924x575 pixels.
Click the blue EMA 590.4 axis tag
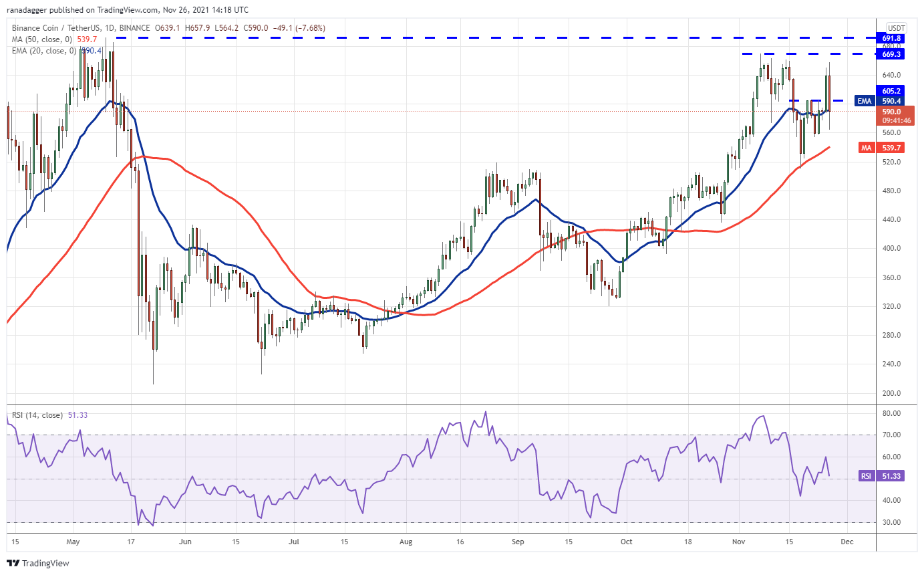881,101
